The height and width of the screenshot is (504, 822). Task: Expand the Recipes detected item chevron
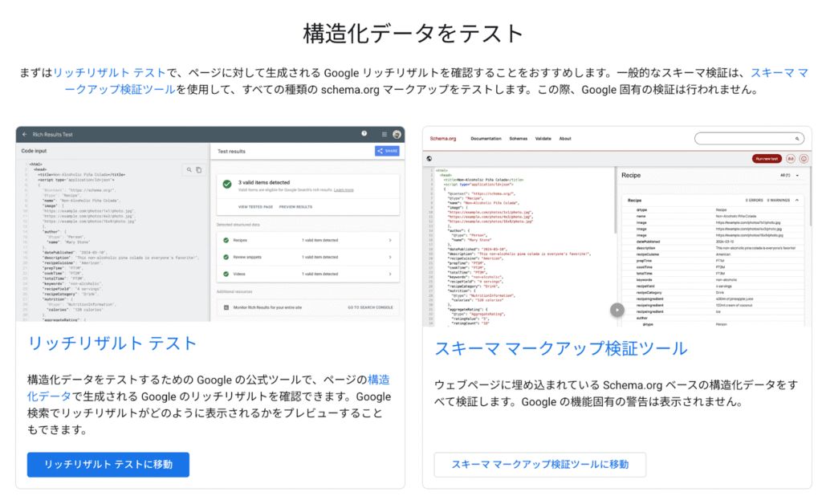coord(390,240)
